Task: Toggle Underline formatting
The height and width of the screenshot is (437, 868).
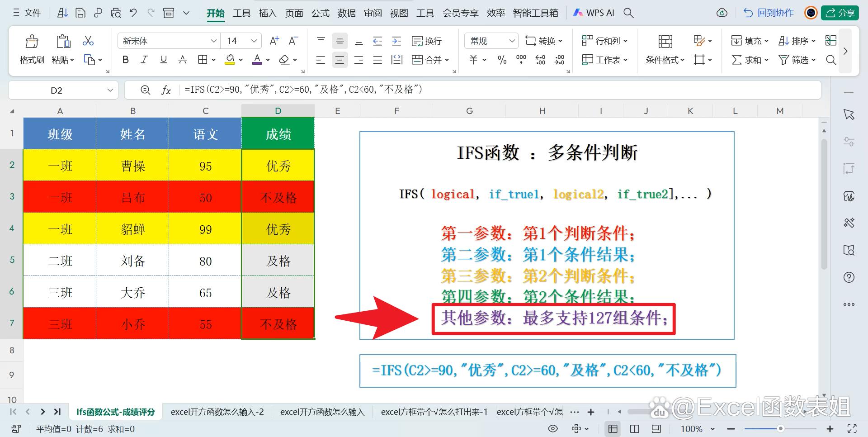Action: (164, 60)
